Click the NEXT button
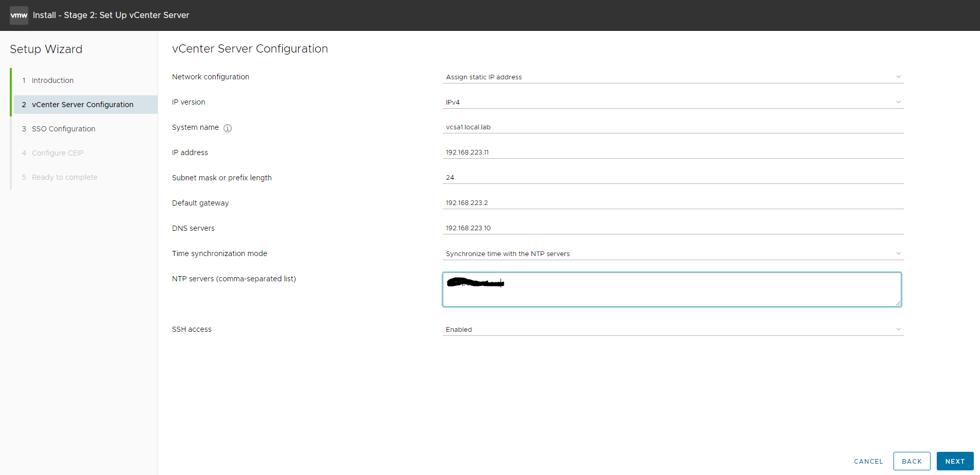Image resolution: width=980 pixels, height=475 pixels. (x=955, y=461)
